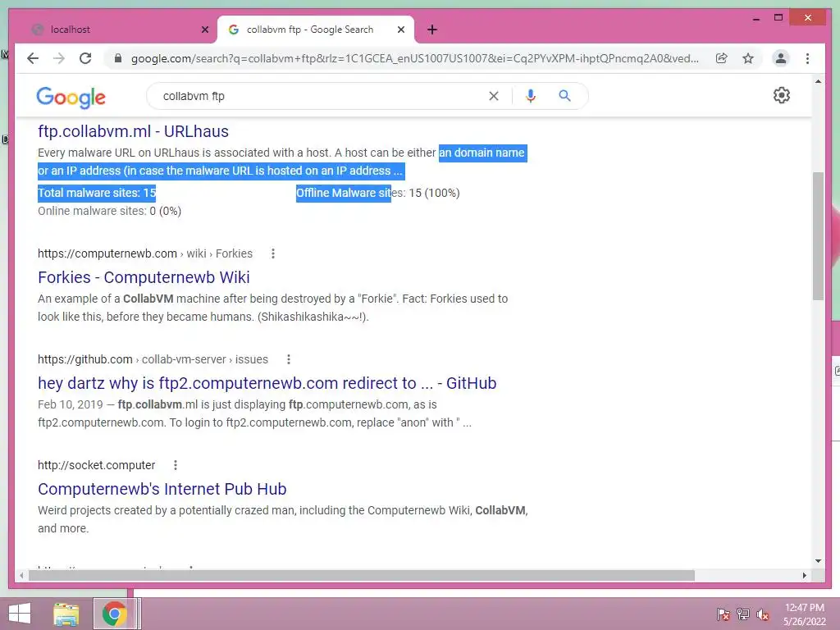Go back to the previous page

(x=33, y=58)
